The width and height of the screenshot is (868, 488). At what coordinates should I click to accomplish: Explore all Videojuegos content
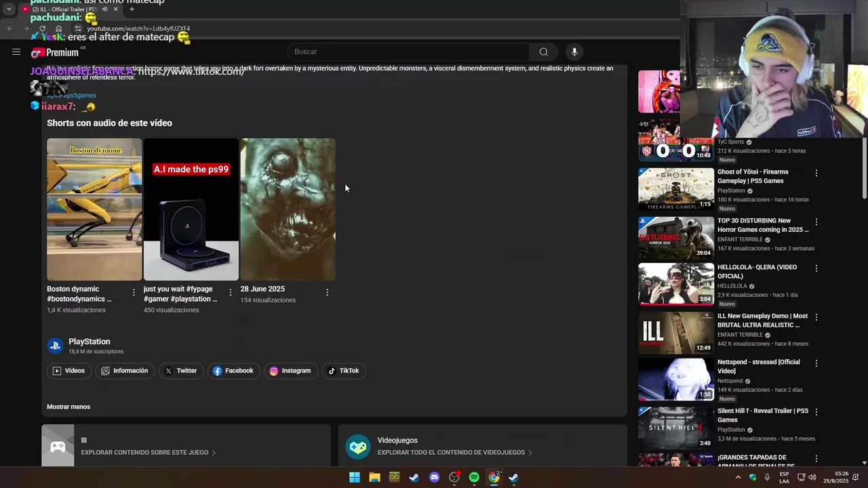[x=483, y=445]
